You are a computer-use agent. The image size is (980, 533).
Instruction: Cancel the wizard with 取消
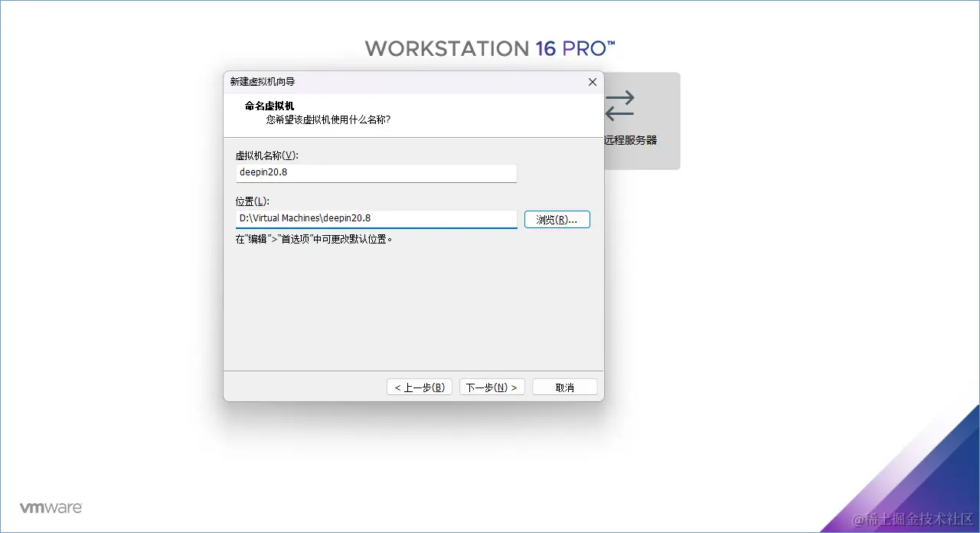564,387
